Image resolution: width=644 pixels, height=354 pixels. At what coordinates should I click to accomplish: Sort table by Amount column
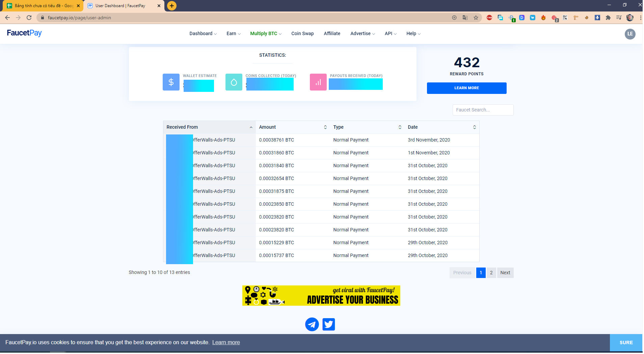[x=293, y=127]
